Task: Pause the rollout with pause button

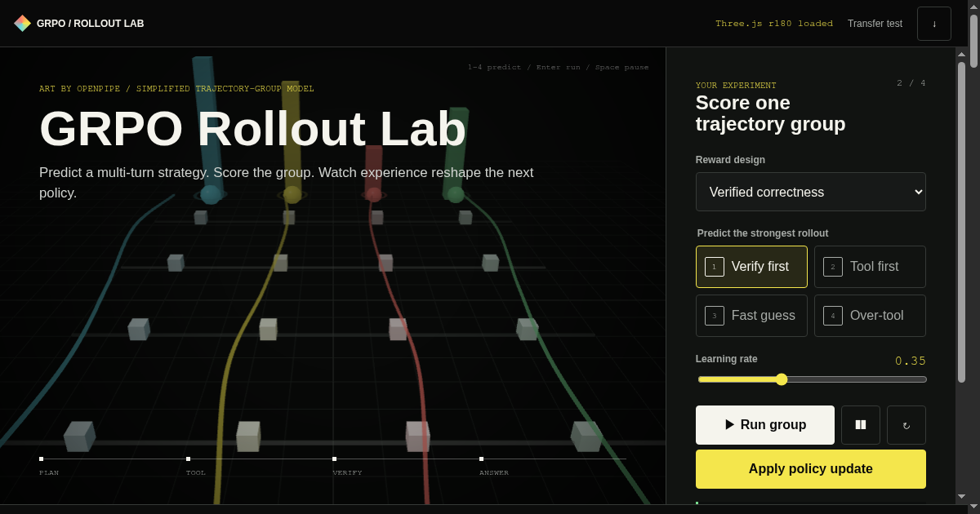Action: pos(861,425)
